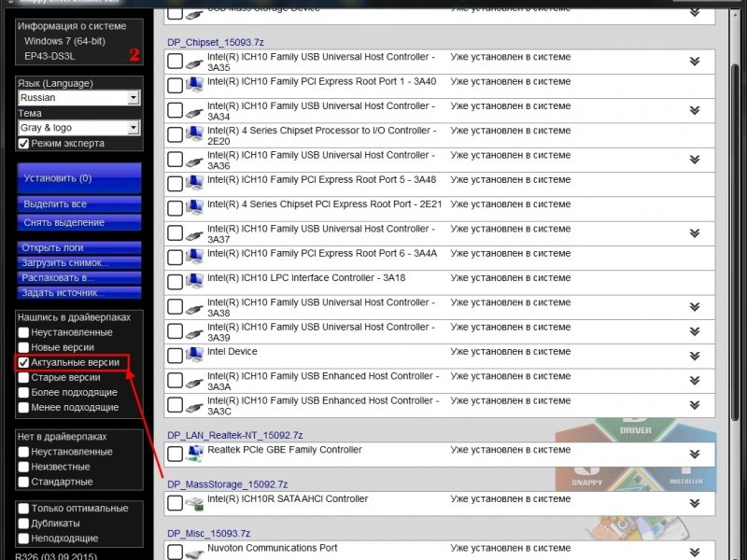
Task: Click the USB device icon for controller 3A34
Action: point(194,112)
